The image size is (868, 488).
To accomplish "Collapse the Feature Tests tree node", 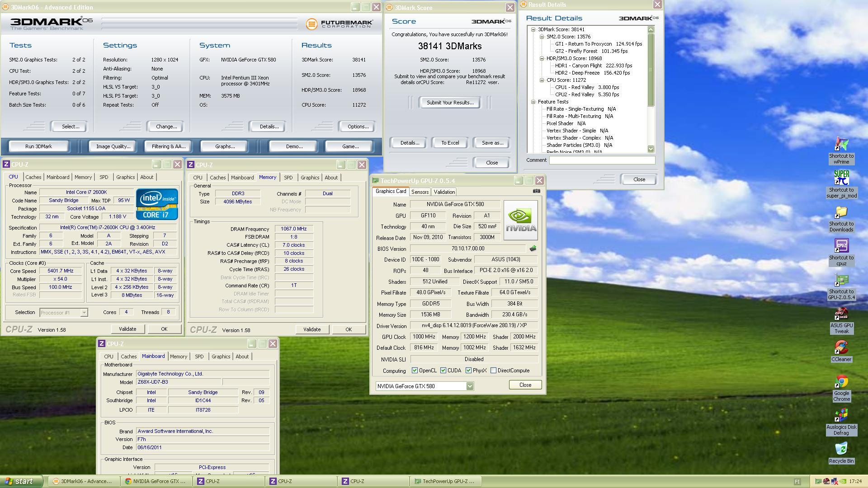I will 533,102.
